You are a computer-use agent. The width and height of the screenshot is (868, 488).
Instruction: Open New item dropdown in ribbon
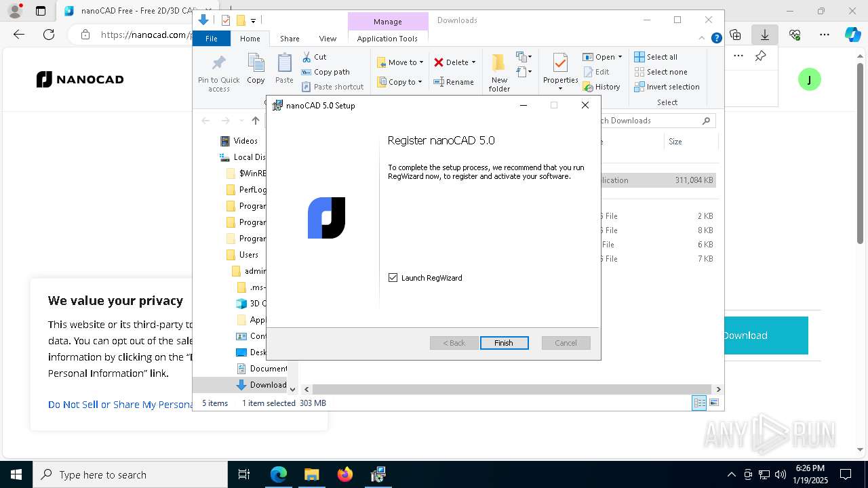click(x=524, y=57)
